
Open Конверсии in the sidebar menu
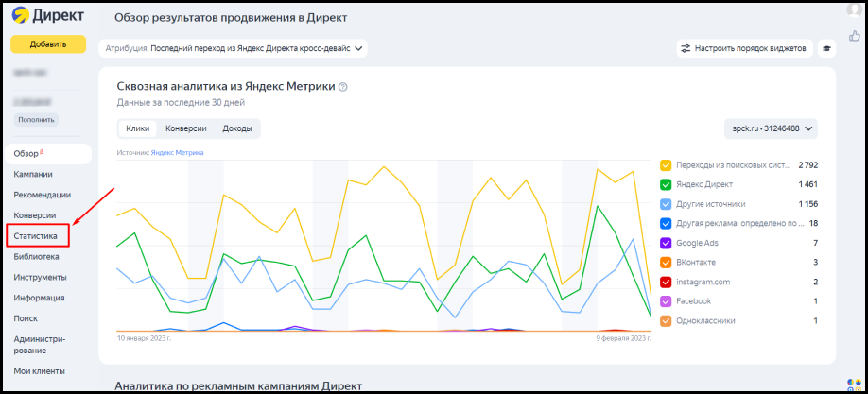point(35,215)
